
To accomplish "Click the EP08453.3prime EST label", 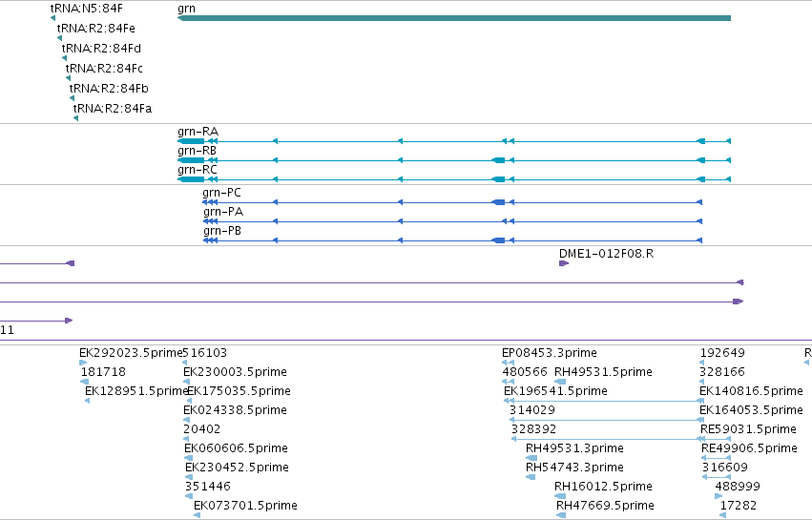I will [550, 353].
